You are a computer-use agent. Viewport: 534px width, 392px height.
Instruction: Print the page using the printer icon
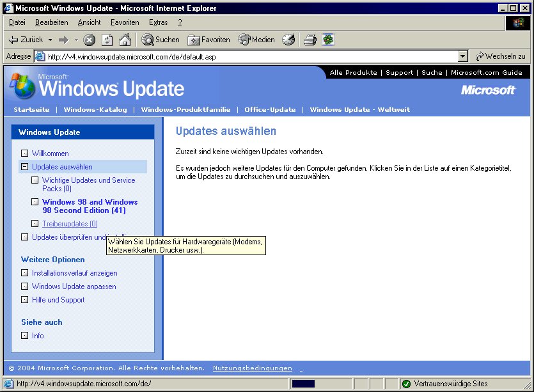(x=310, y=40)
